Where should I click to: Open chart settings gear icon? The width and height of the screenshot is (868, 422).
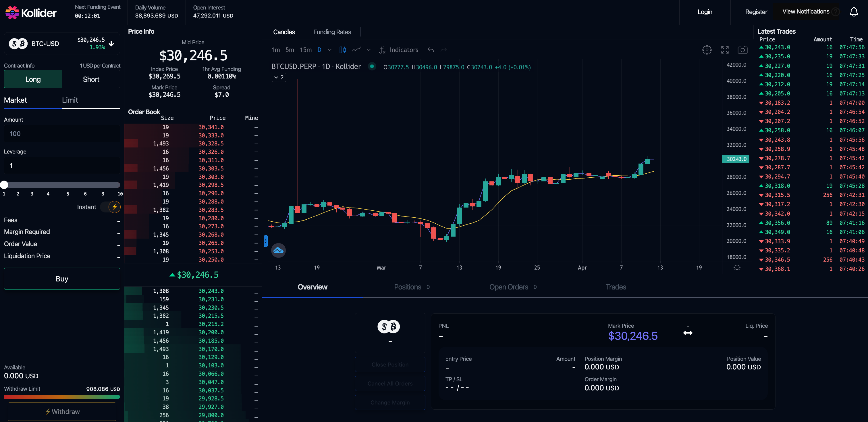coord(707,50)
